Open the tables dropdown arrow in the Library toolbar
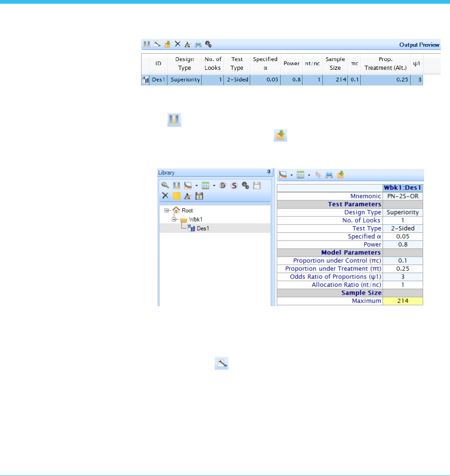This screenshot has height=476, width=450. pyautogui.click(x=214, y=185)
